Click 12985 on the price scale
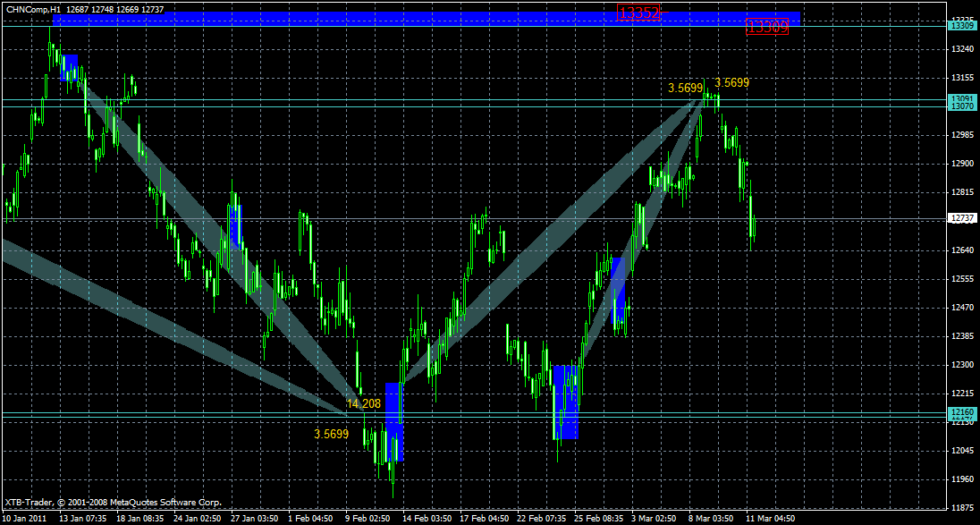Viewport: 980px width, 525px height. pos(960,135)
